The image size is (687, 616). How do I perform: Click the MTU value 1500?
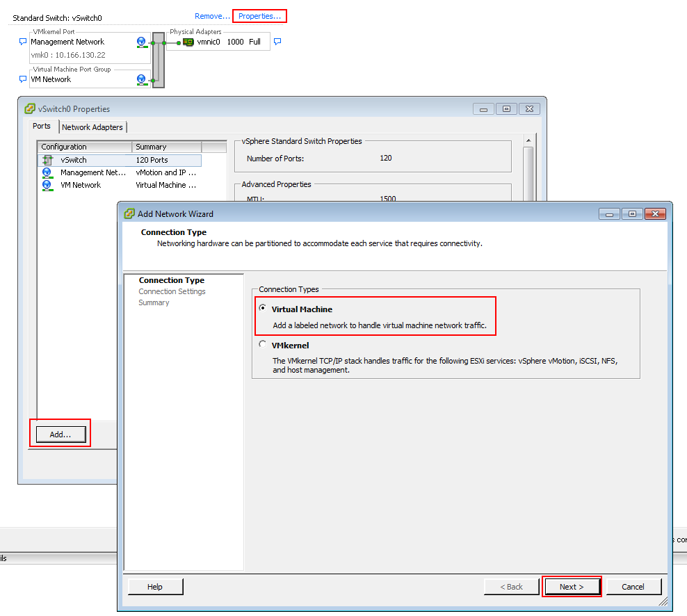point(388,198)
